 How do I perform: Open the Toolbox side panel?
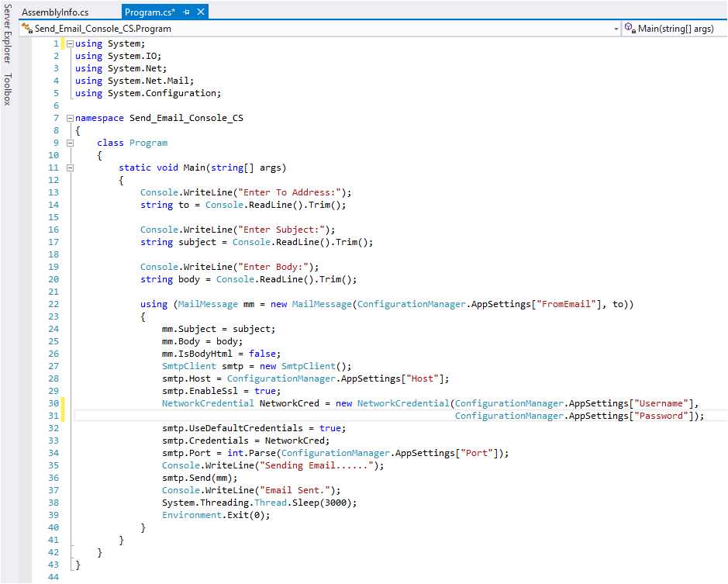(7, 89)
